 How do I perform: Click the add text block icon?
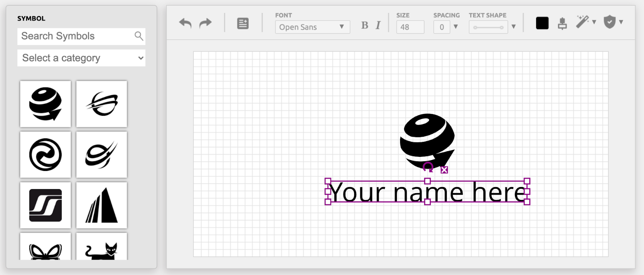[x=243, y=23]
